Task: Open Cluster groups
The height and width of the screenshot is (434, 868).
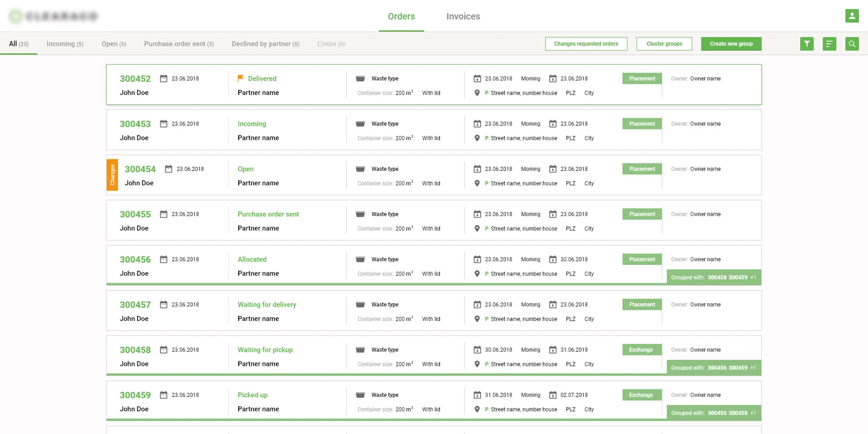Action: click(x=664, y=44)
